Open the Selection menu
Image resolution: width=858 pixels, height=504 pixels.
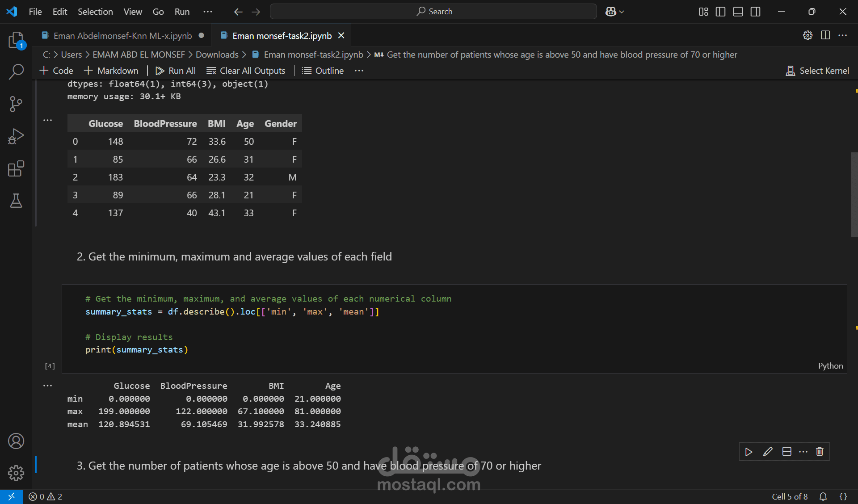point(95,12)
